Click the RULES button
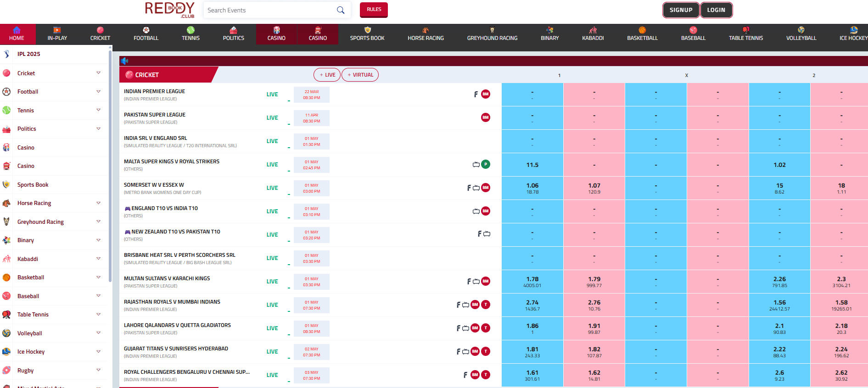Viewport: 868px width, 388px height. 374,10
